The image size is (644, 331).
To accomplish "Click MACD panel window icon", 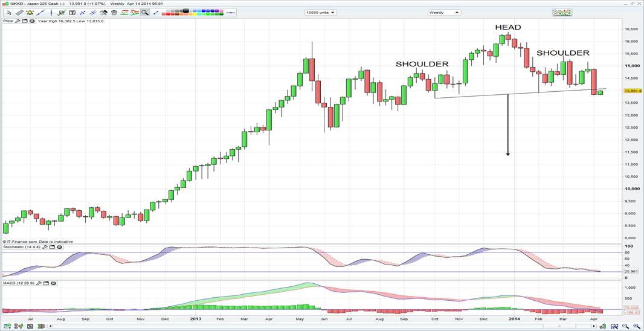I will 47,283.
